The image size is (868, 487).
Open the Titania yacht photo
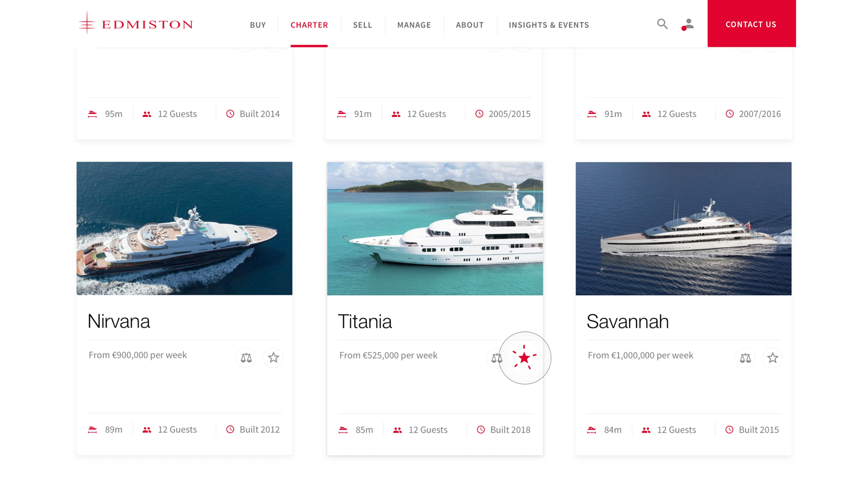point(435,229)
